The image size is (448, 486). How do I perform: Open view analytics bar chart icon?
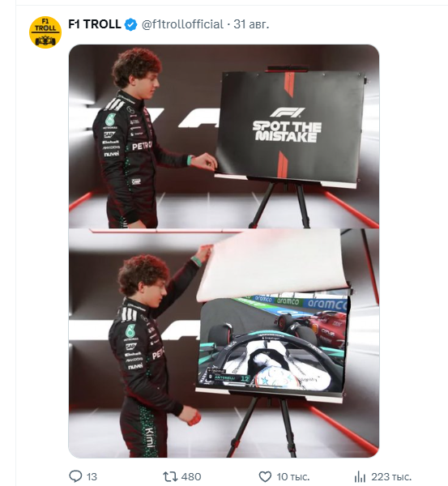click(x=360, y=476)
